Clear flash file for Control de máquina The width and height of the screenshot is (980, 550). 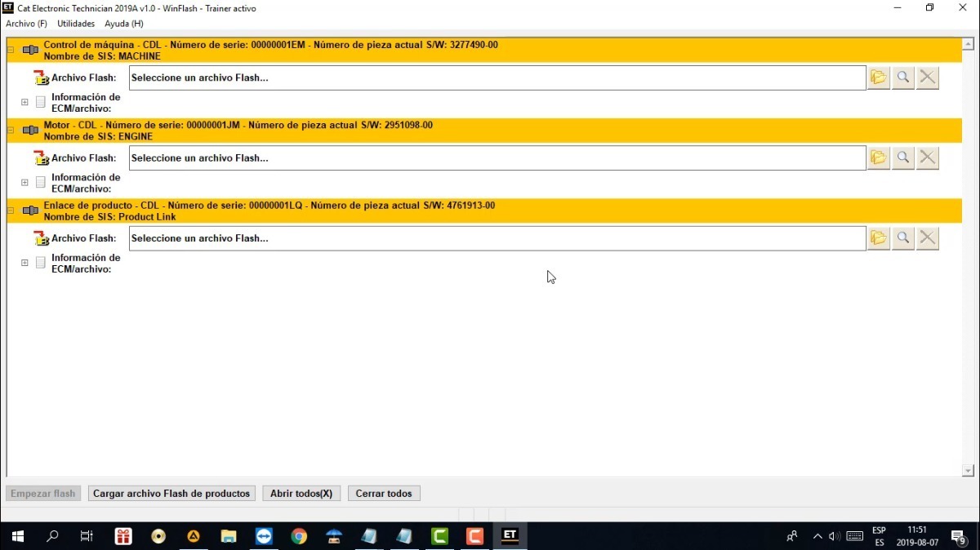[x=927, y=78]
